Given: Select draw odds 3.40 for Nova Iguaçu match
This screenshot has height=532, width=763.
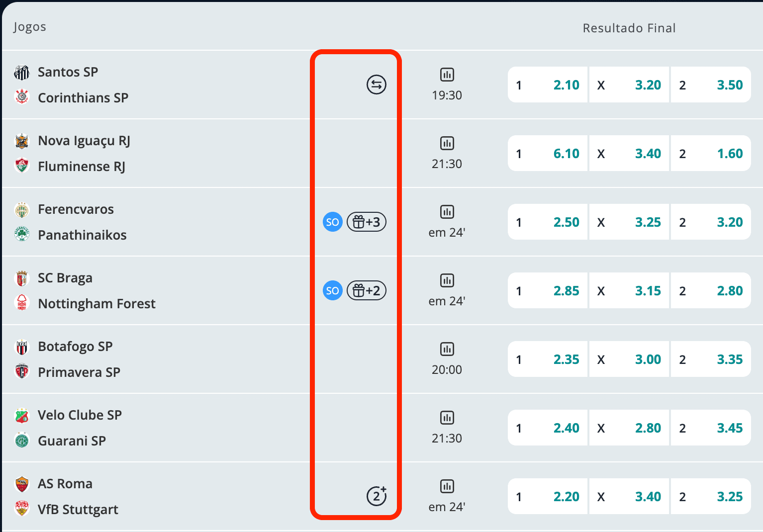Looking at the screenshot, I should [x=629, y=153].
